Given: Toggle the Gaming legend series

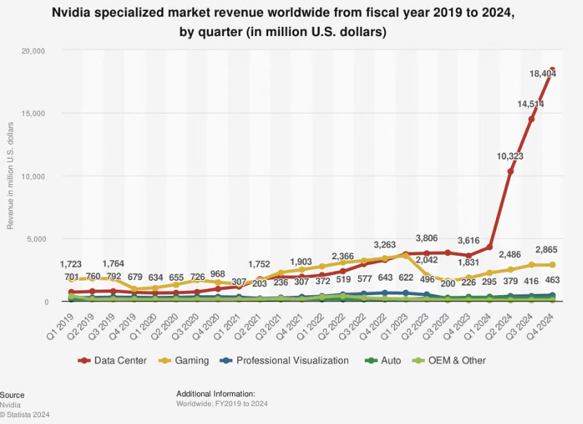Looking at the screenshot, I should (x=184, y=360).
